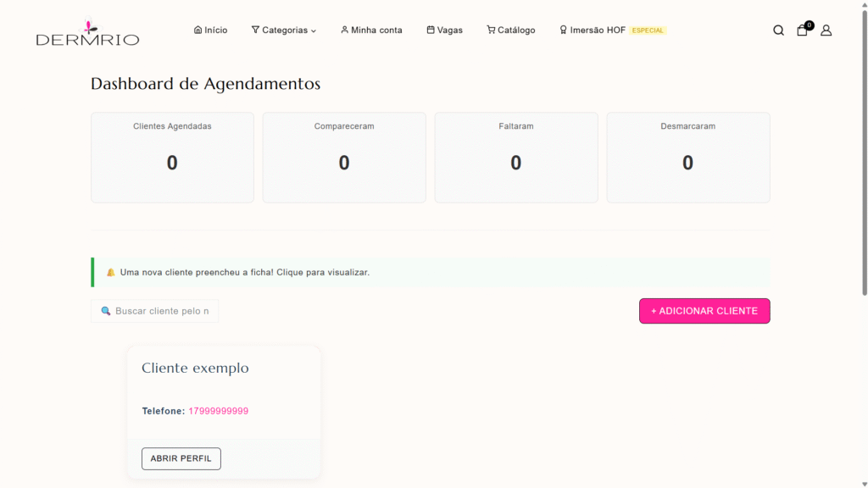Click the Telefone: label in client card
868x488 pixels.
click(x=164, y=411)
